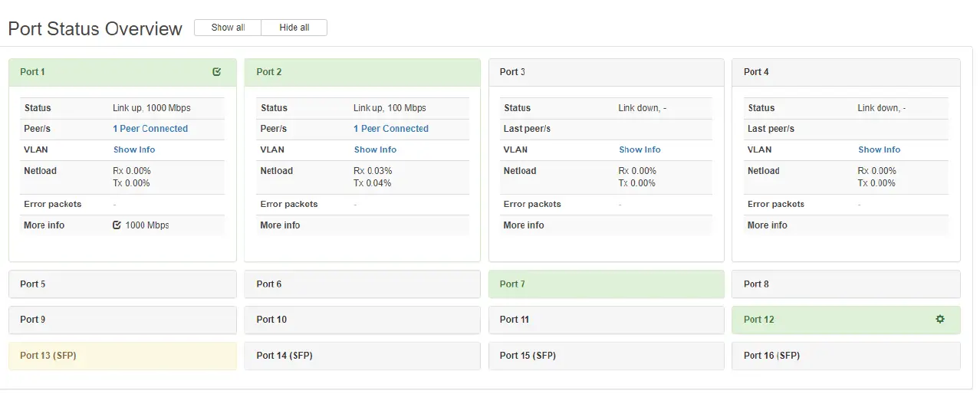The image size is (980, 394).
Task: Open Port 1's 1 Peer Connected link
Action: 150,129
